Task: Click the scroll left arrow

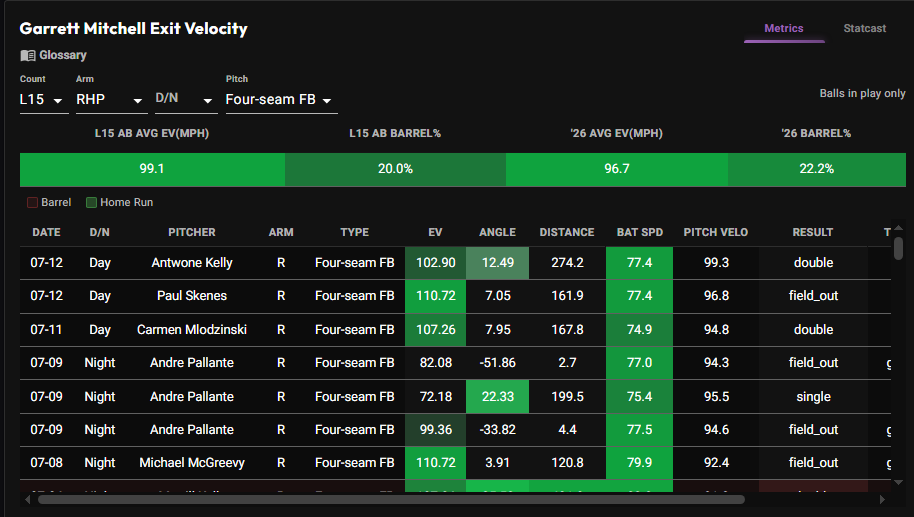Action: tap(27, 500)
